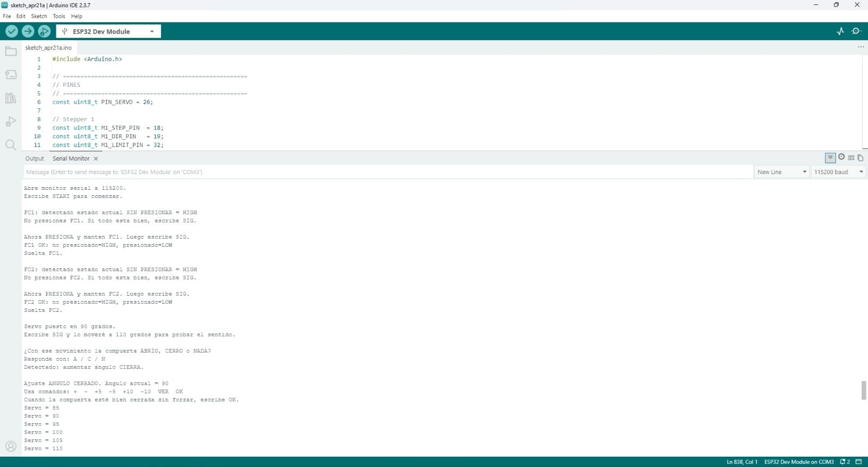Expand the ESP32 Dev Module board selector
The image size is (868, 467).
tap(108, 31)
